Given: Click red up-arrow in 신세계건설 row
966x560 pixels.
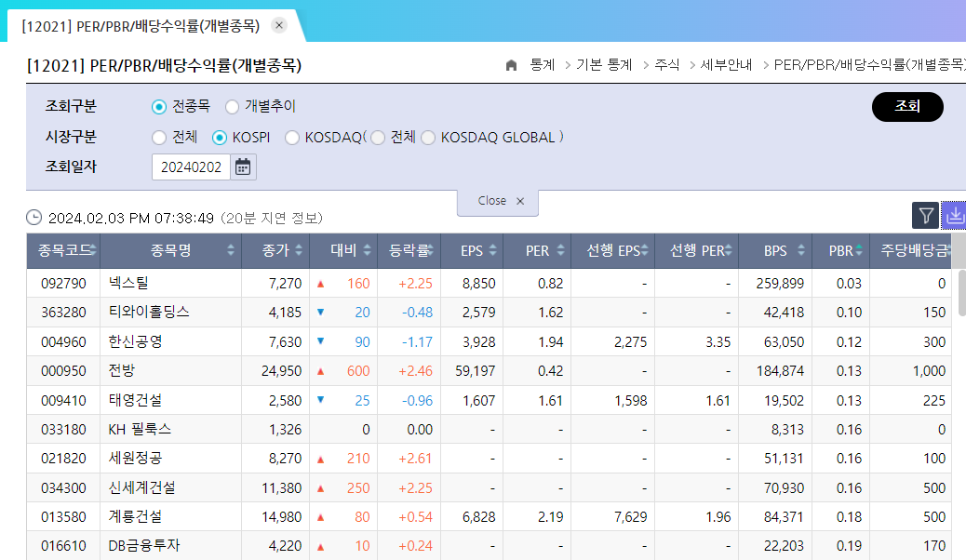Looking at the screenshot, I should [x=320, y=488].
